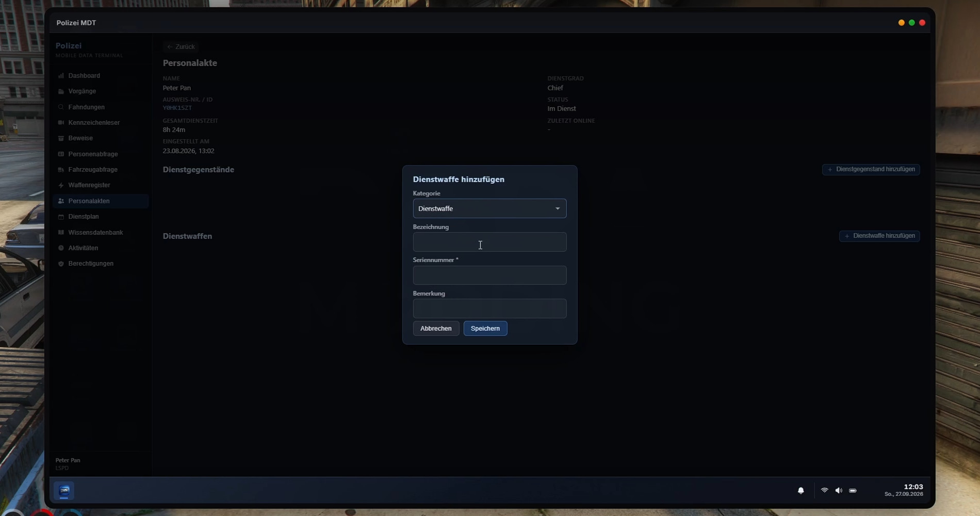Click the Wissensdatenbank book icon
The height and width of the screenshot is (516, 980).
coord(61,233)
